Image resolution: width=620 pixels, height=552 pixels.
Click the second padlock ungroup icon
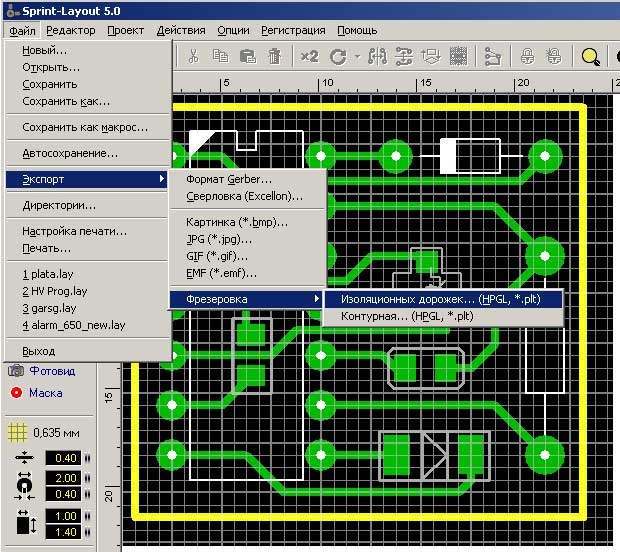(554, 56)
